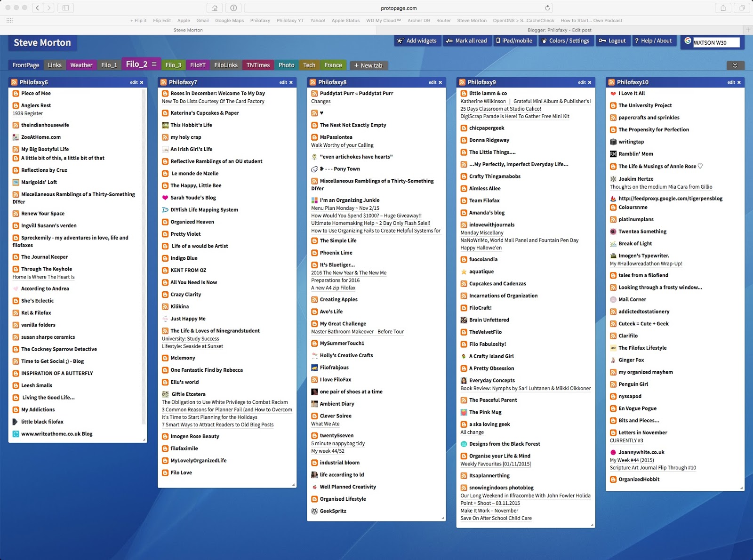Click Safari's share icon in the toolbar
The height and width of the screenshot is (560, 753).
(722, 8)
